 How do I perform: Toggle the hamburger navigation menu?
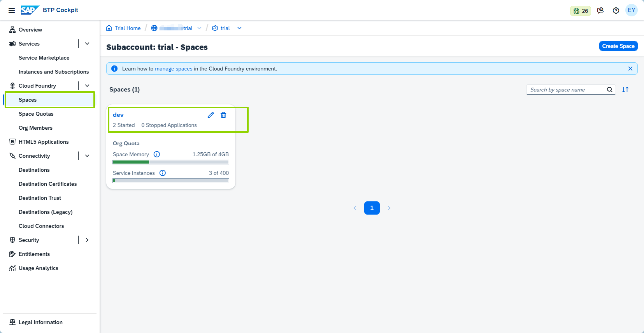coord(12,11)
